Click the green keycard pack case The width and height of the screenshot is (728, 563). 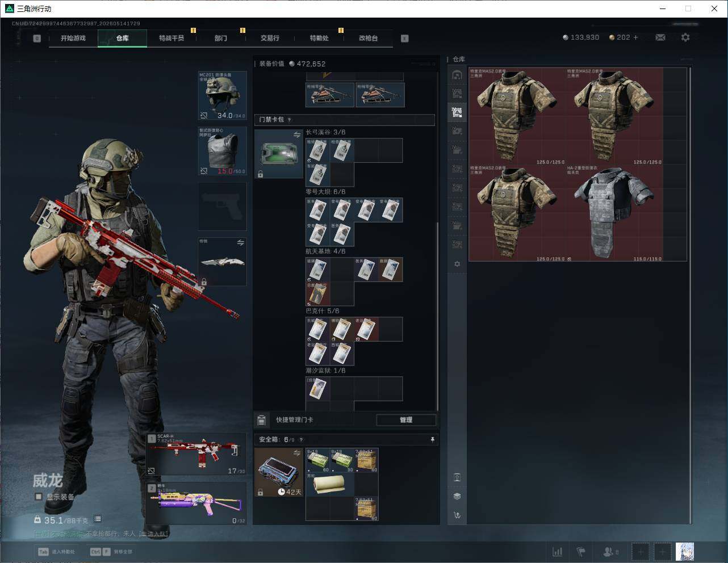(x=279, y=154)
